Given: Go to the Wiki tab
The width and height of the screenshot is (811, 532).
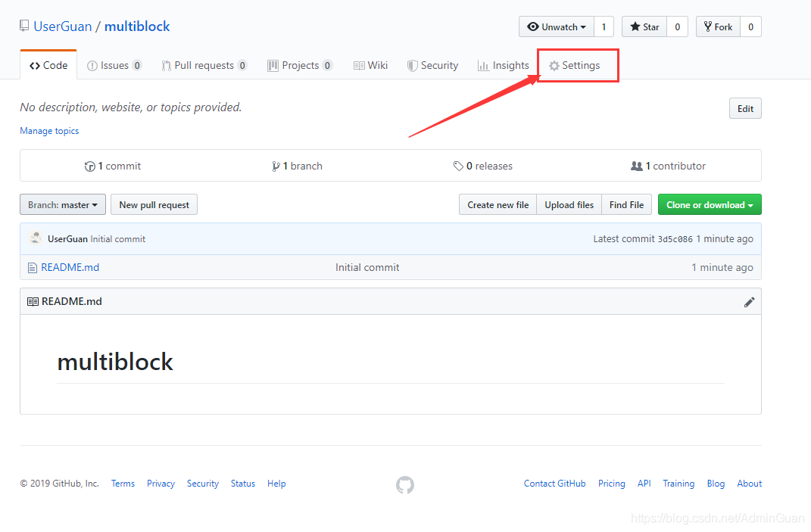Looking at the screenshot, I should 371,65.
